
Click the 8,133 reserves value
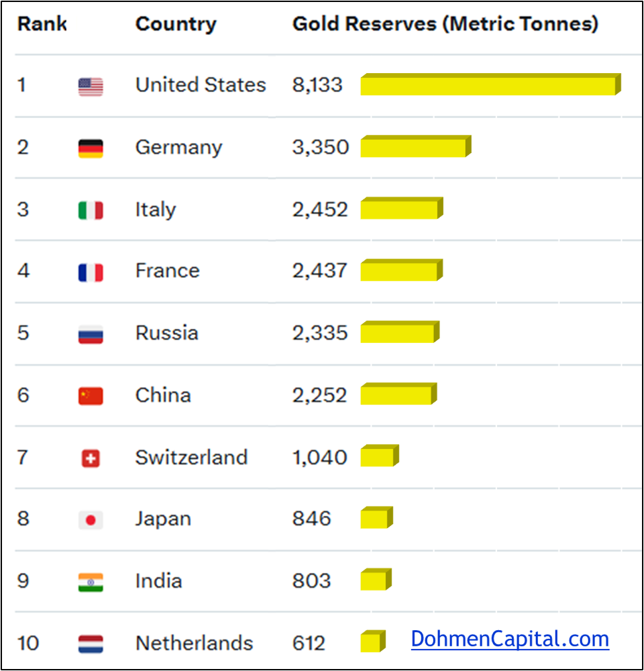point(317,85)
